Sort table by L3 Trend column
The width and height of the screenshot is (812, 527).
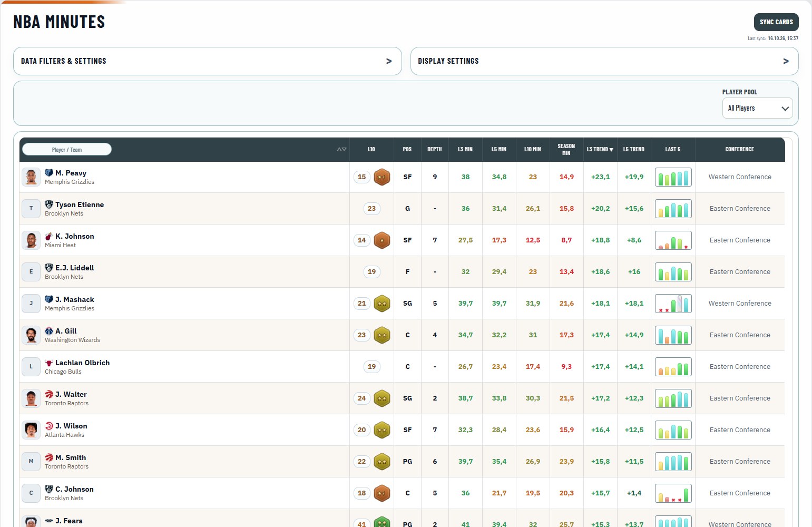[x=600, y=150]
